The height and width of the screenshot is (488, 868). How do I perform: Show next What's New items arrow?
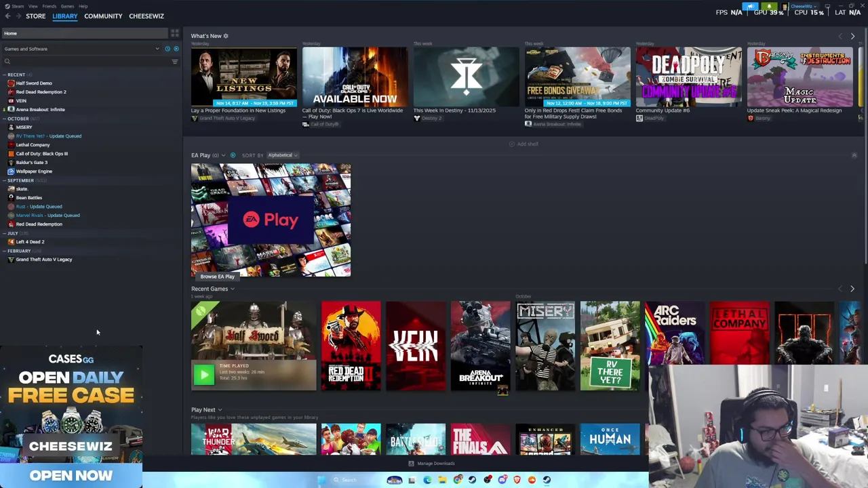(852, 36)
